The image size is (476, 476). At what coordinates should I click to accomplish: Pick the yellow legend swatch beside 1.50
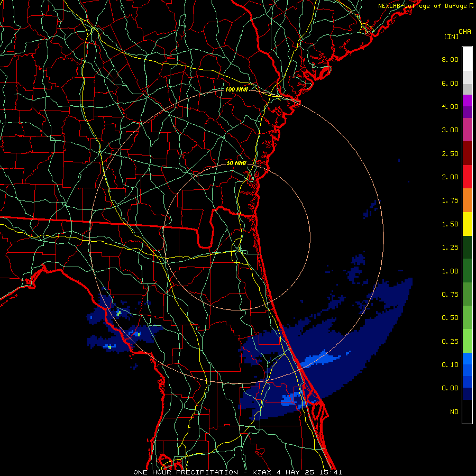[467, 224]
